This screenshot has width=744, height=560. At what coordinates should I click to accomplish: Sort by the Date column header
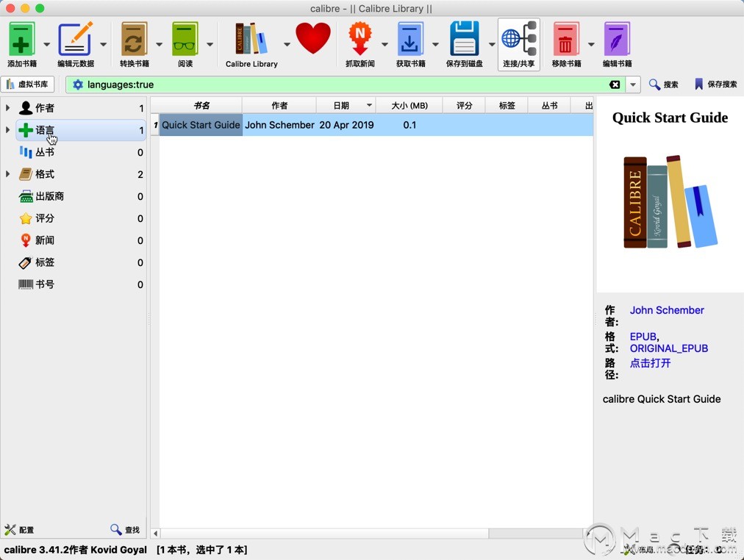[x=346, y=105]
